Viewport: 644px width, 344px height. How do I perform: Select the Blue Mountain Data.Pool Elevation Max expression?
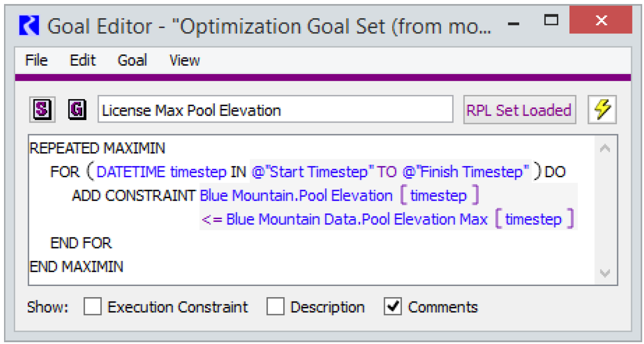[x=356, y=219]
